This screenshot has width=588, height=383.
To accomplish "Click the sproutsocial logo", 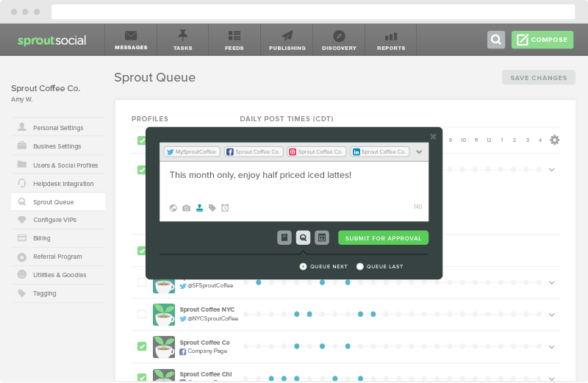I will (51, 40).
